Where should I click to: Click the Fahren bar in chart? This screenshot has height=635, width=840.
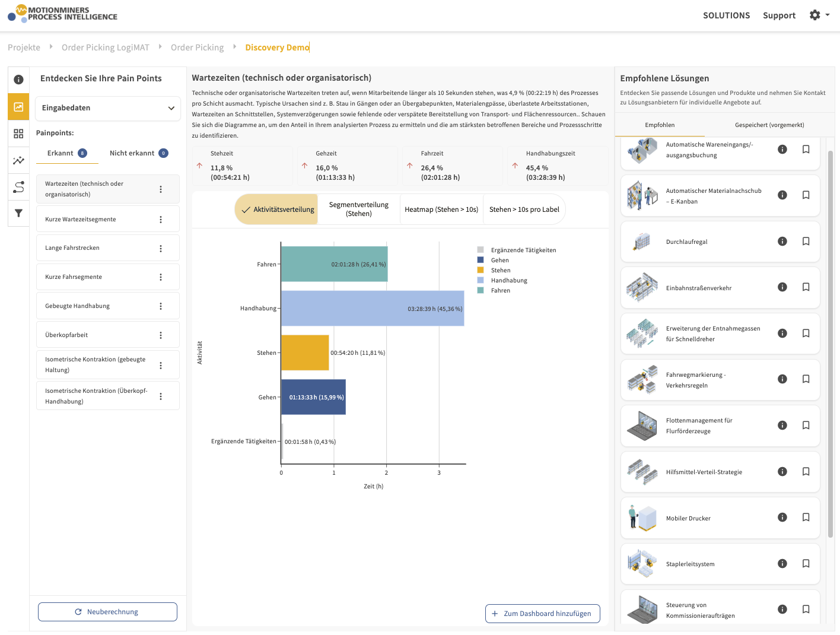coord(334,264)
